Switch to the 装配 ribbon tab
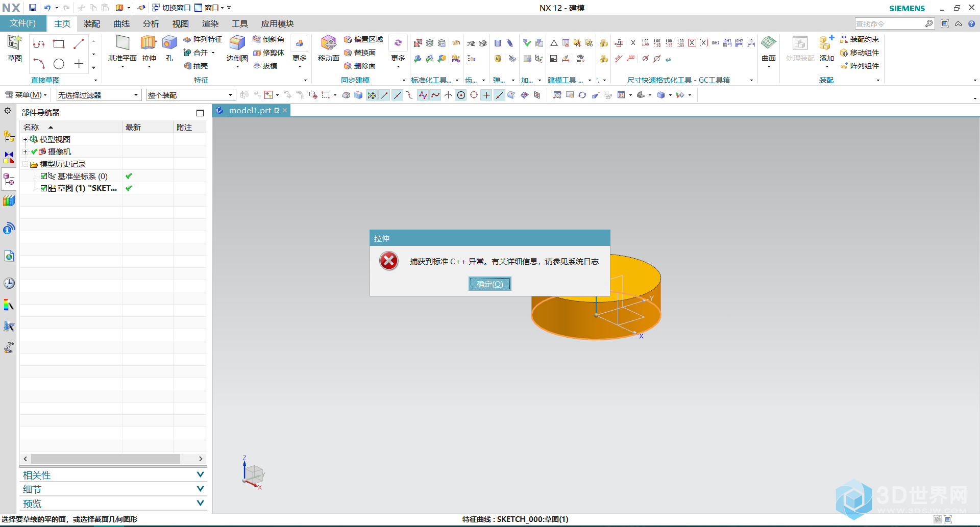 (x=92, y=23)
